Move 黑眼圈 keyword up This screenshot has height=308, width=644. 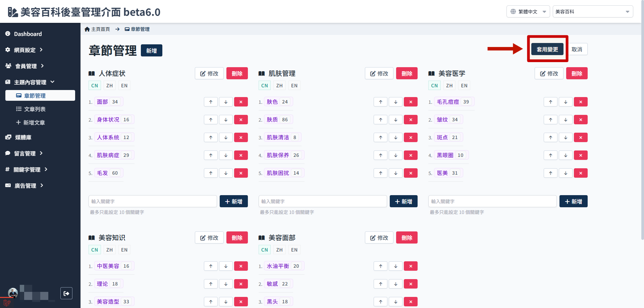point(550,155)
